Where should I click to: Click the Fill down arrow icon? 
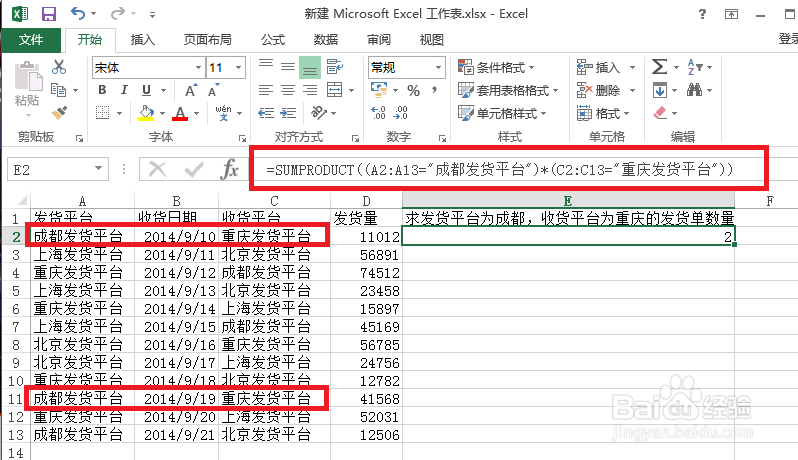tap(660, 91)
